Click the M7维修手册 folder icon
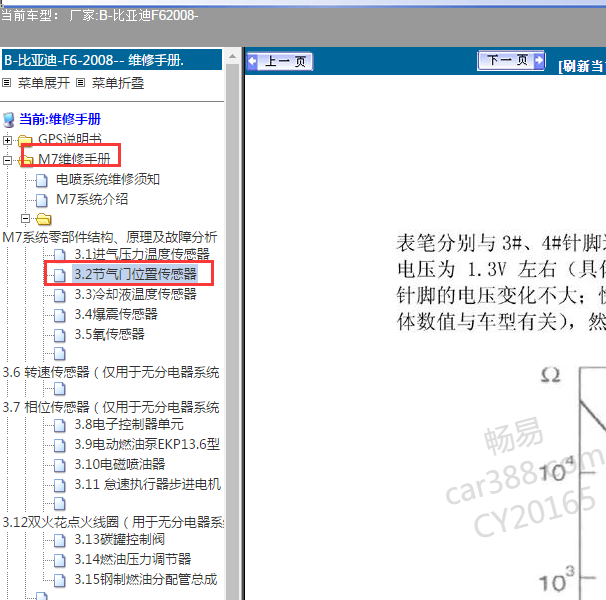 click(x=26, y=160)
